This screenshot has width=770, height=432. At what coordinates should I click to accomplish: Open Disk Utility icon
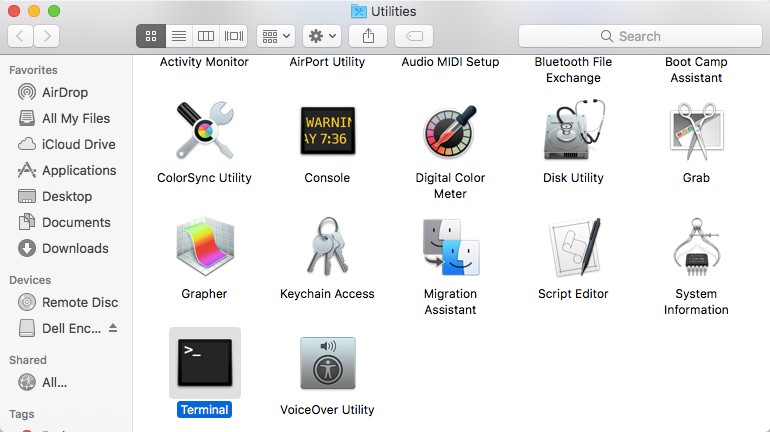[x=573, y=132]
